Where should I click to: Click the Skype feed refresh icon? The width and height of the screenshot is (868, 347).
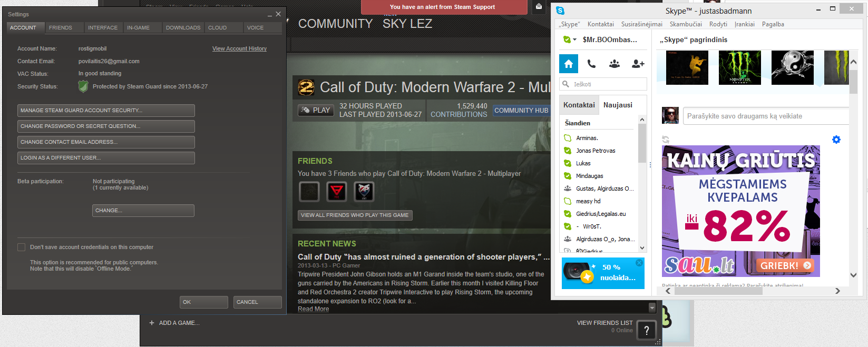[x=666, y=140]
